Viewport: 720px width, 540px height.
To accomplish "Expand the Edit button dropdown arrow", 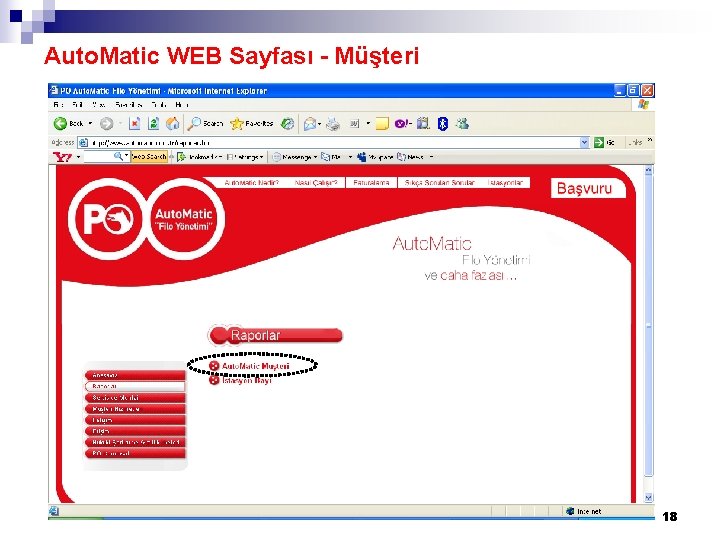I will [368, 124].
